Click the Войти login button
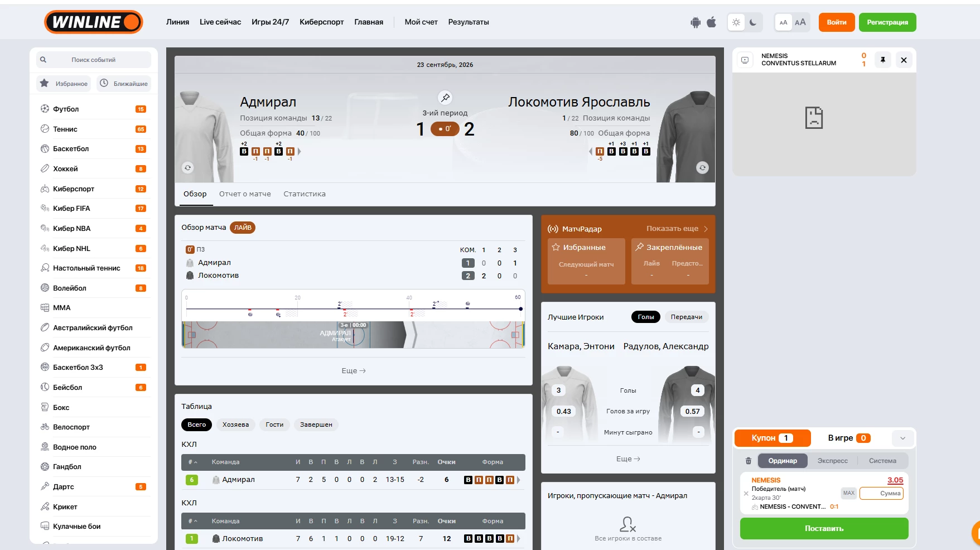980x550 pixels. [x=837, y=22]
